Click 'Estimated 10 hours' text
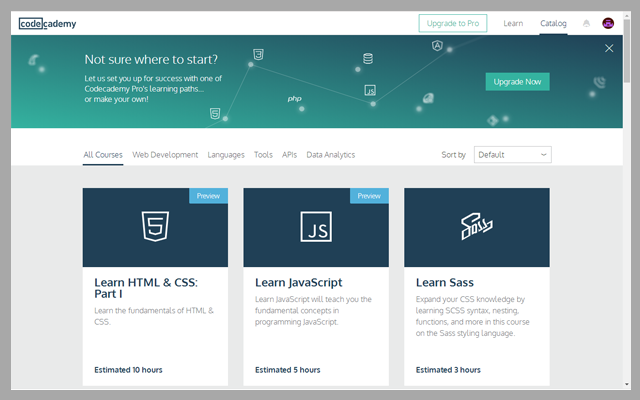This screenshot has height=400, width=640. [x=128, y=370]
